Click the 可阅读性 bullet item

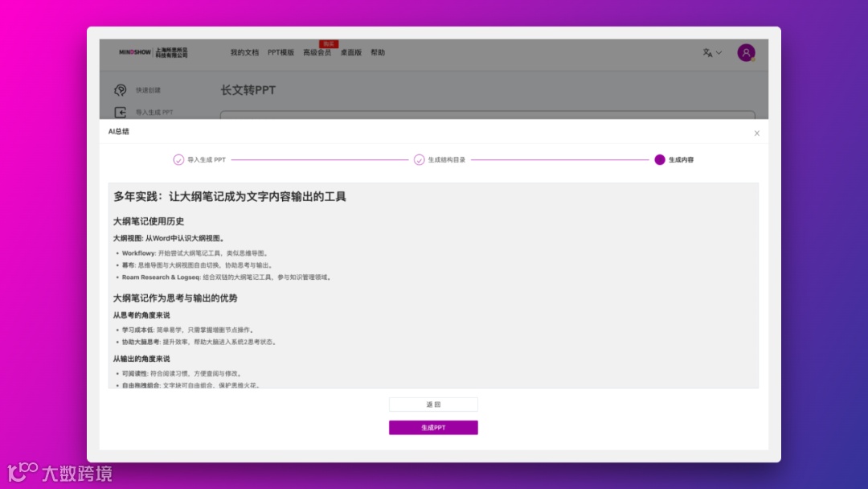182,374
